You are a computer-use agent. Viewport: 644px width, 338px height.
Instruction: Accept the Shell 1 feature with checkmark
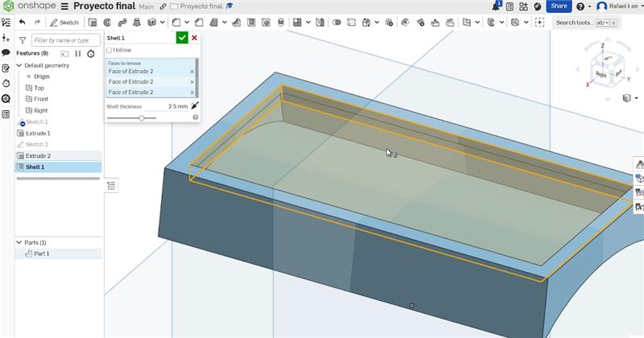click(x=182, y=38)
